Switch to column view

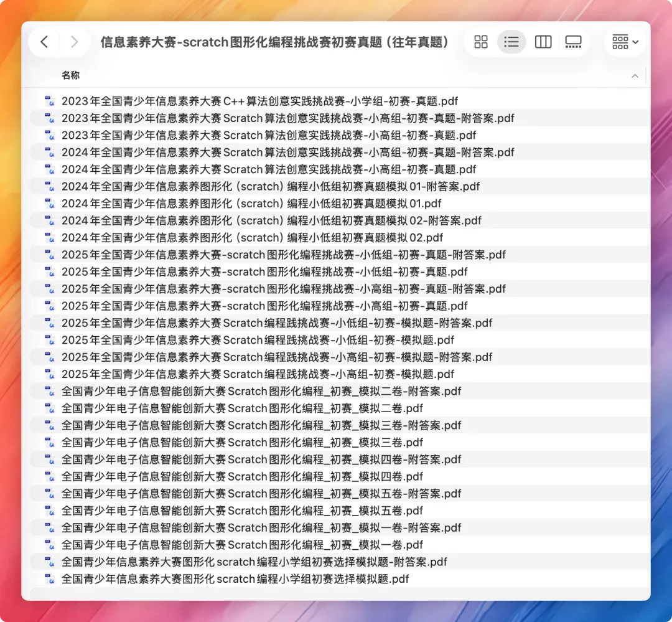click(x=543, y=42)
